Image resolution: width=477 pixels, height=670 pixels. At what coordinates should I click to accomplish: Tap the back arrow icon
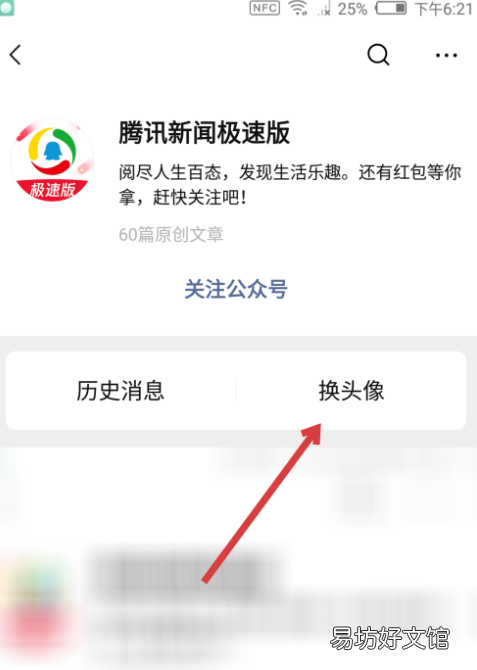click(15, 55)
